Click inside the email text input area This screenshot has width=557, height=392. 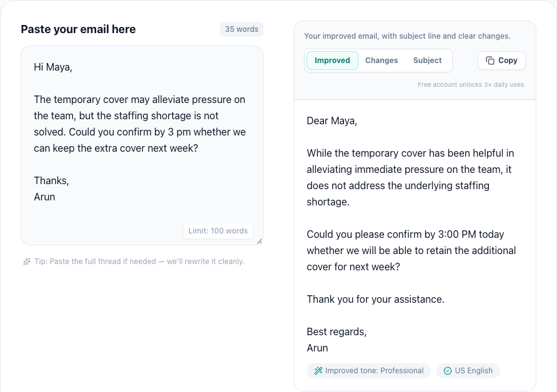[142, 145]
